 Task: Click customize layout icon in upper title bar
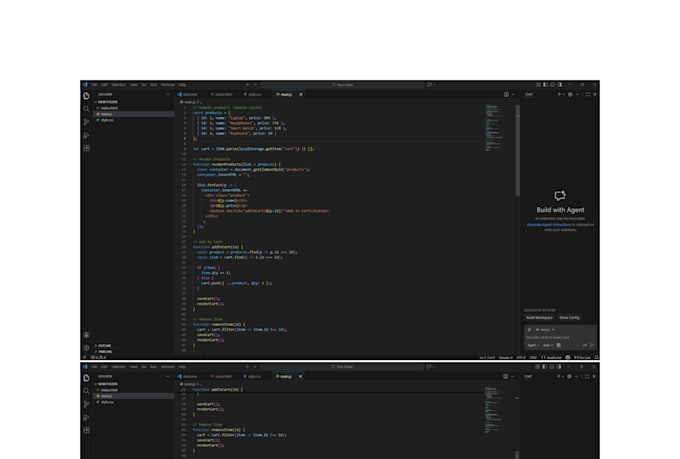538,85
